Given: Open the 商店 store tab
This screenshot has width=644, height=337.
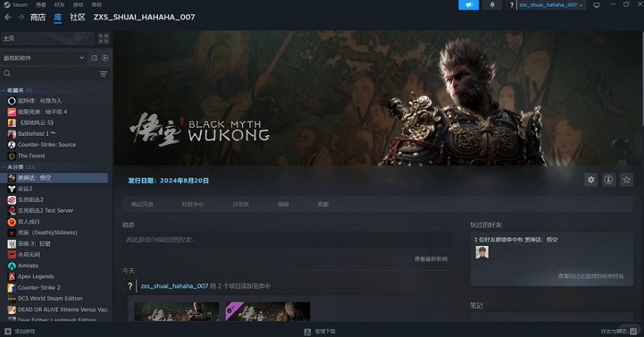Looking at the screenshot, I should click(37, 18).
